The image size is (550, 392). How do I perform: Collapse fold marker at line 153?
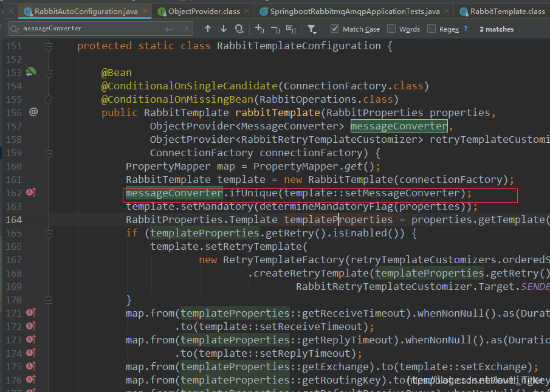49,73
